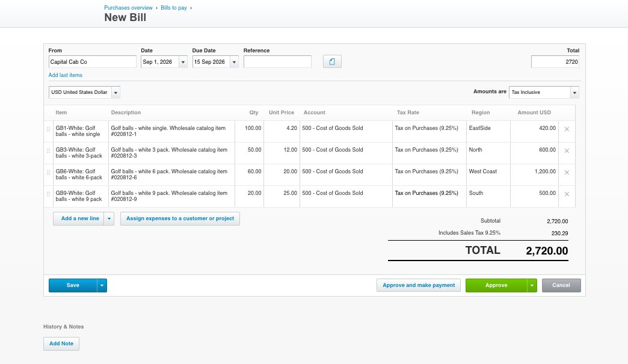Select the item cell GB6-White: Golf balls - white 6-pack

(x=81, y=174)
